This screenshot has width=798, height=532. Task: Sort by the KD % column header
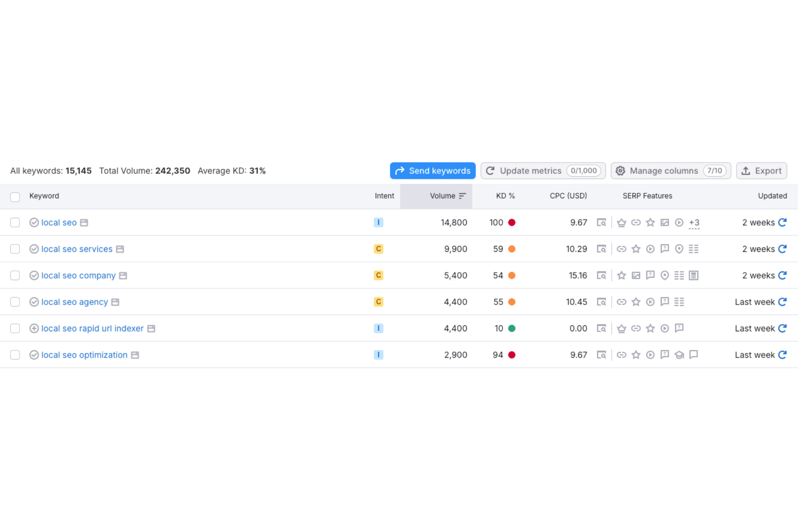(505, 196)
